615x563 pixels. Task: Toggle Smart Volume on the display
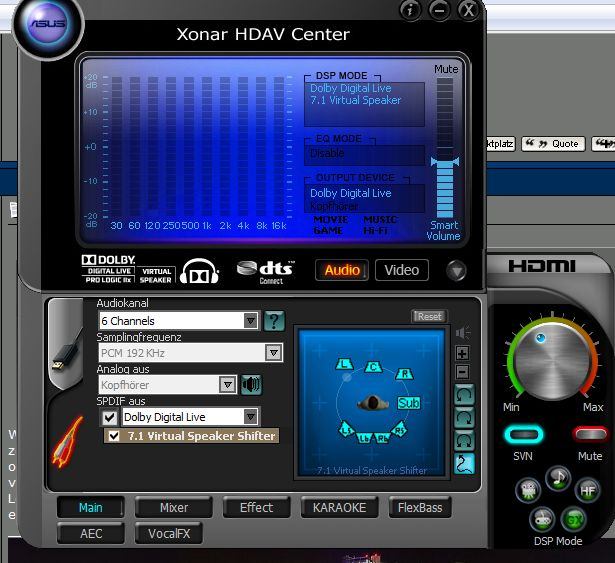coord(444,230)
